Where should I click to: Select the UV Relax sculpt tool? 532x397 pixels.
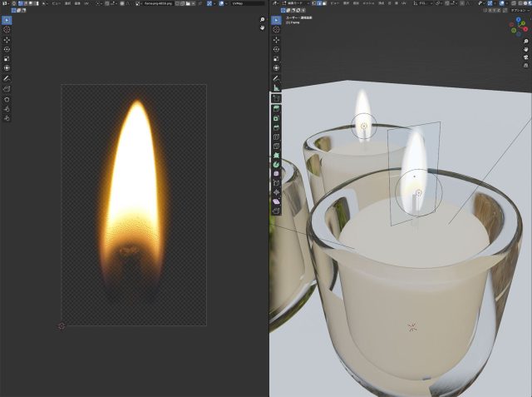click(x=7, y=109)
